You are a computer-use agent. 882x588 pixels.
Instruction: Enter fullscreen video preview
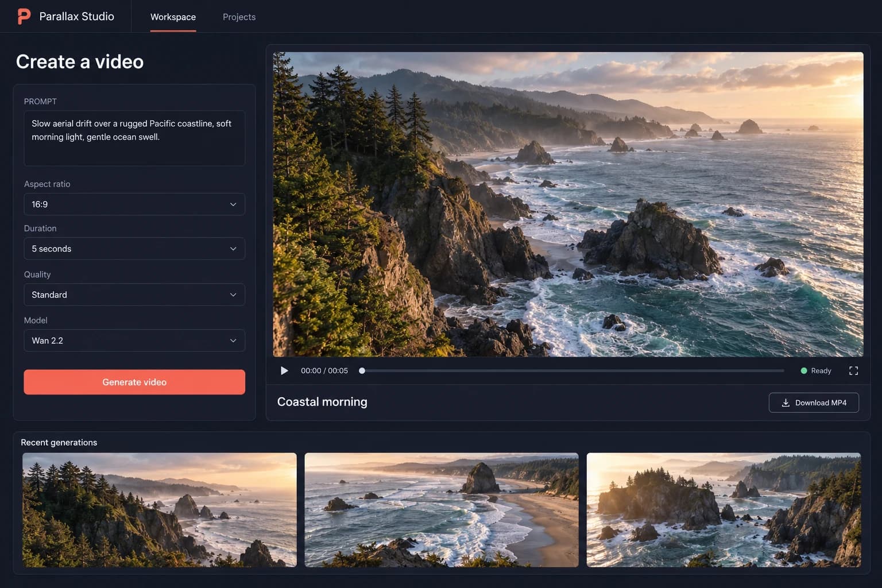coord(853,371)
